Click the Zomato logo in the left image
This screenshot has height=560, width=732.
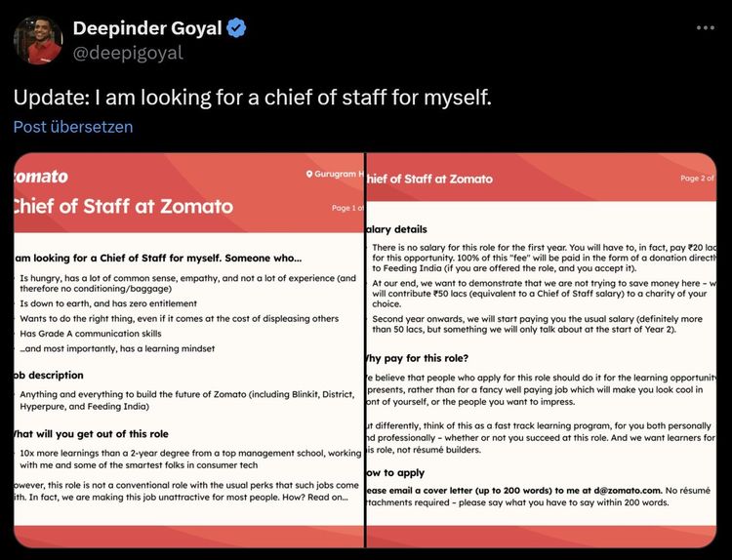coord(40,177)
